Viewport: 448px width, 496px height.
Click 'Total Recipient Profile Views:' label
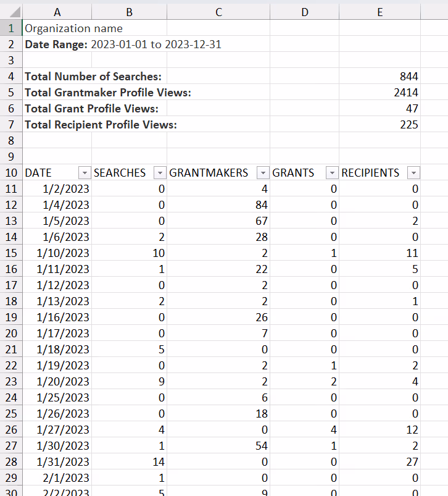[x=101, y=125]
